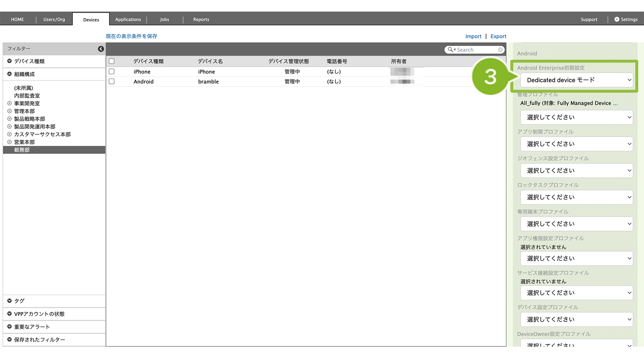Click in the Search input field
Screen dimensions: 644x362
476,50
